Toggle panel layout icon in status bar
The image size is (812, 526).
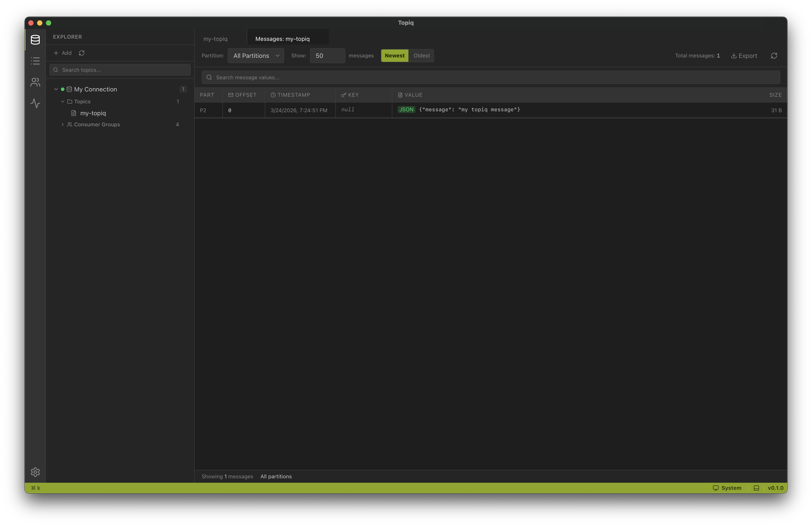tap(756, 488)
